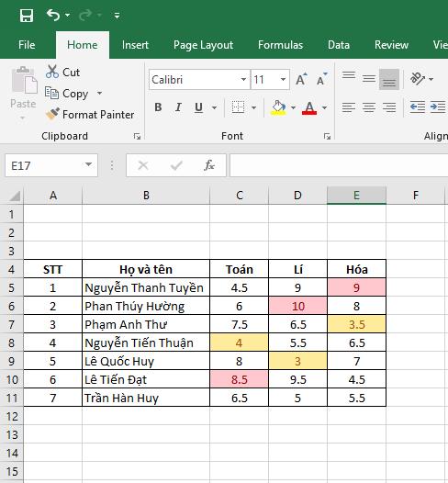Toggle Bottom Align icon

389,79
